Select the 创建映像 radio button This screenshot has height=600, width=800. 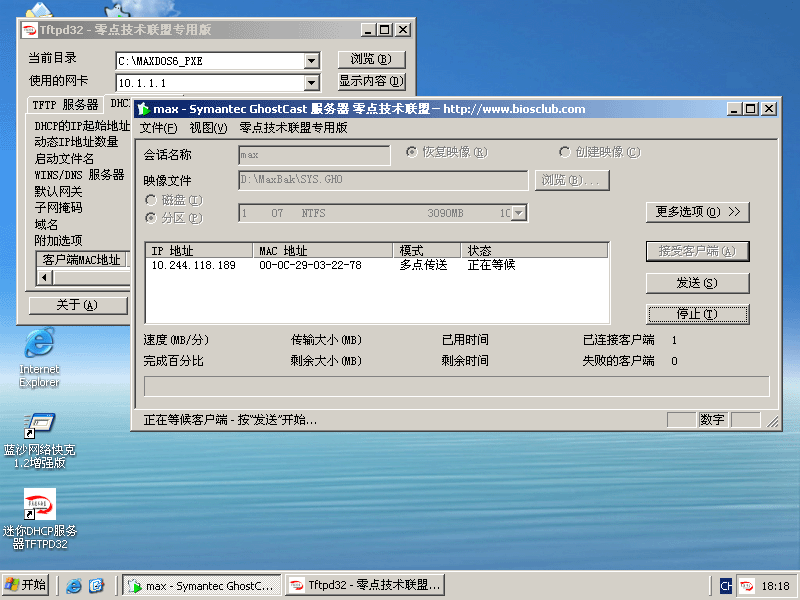click(x=565, y=152)
